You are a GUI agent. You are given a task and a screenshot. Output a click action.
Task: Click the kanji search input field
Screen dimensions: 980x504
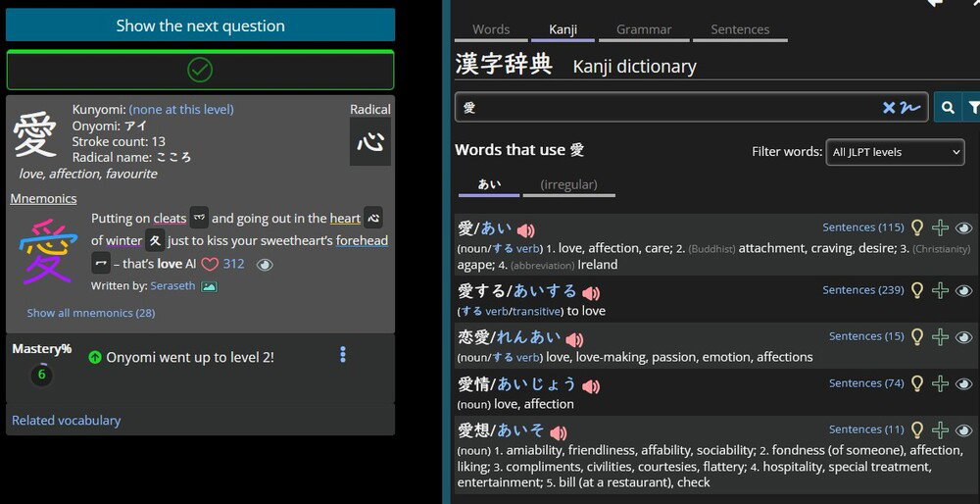[x=666, y=108]
